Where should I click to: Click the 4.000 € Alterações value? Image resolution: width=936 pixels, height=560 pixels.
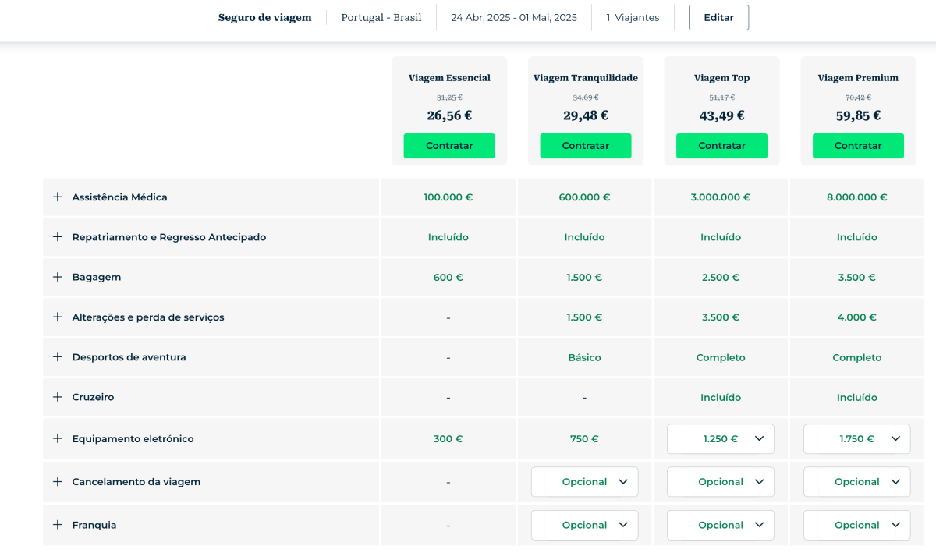[856, 317]
